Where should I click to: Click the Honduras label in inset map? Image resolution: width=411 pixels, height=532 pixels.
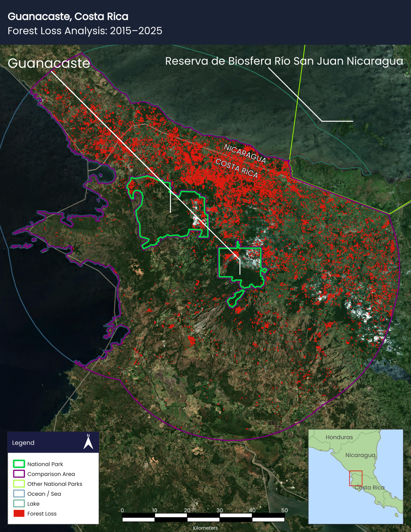click(x=339, y=437)
